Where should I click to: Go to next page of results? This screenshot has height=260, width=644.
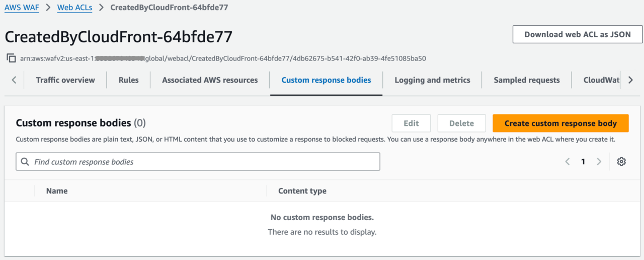tap(599, 162)
